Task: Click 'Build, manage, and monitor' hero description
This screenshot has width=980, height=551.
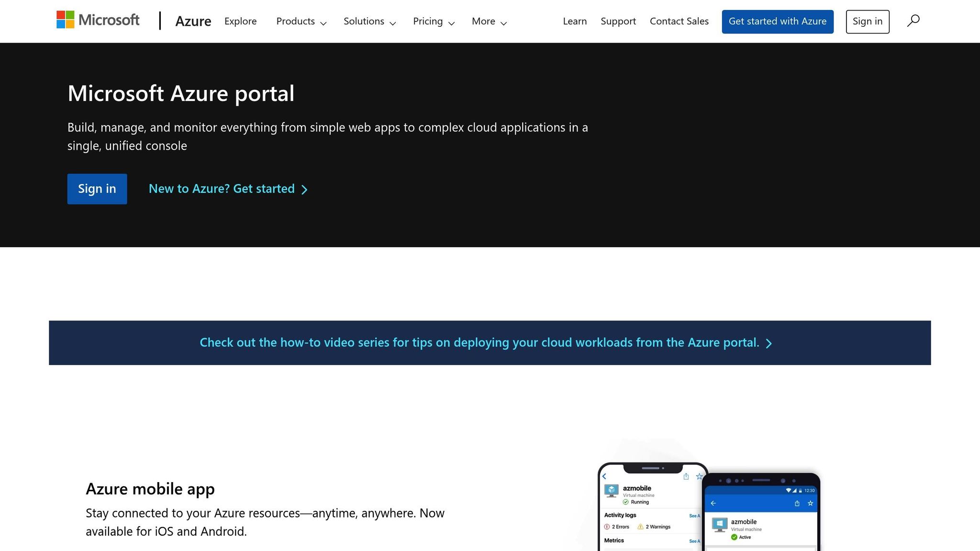Action: [328, 136]
